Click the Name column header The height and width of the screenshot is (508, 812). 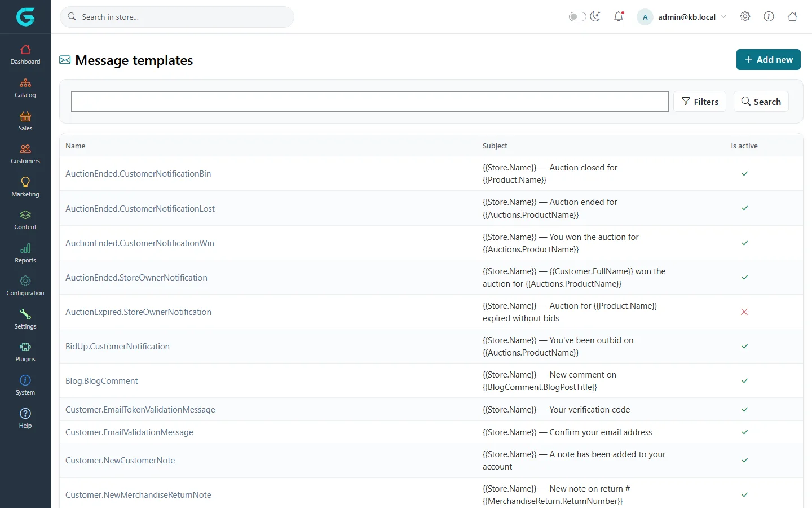tap(76, 146)
